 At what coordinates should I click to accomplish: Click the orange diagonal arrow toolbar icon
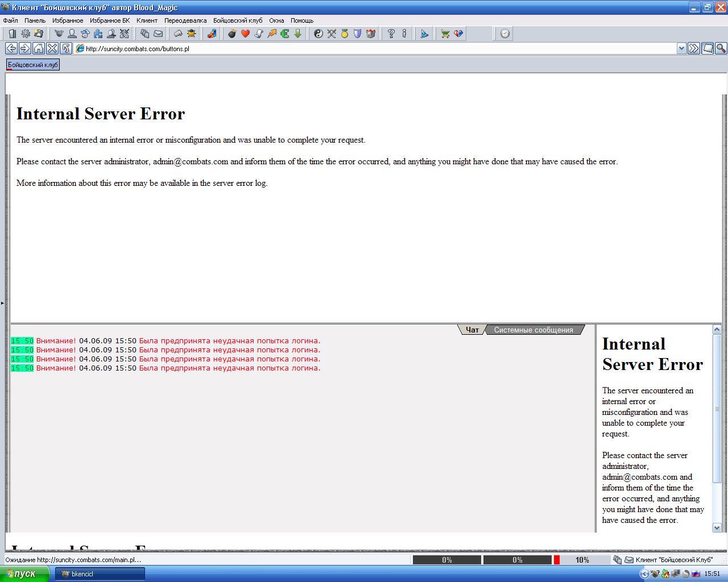[x=271, y=34]
